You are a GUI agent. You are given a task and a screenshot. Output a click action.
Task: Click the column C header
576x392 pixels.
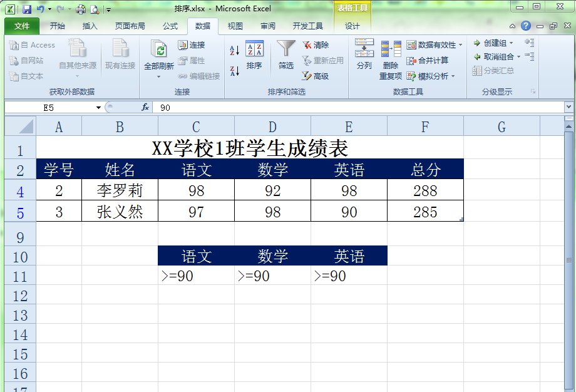pyautogui.click(x=196, y=126)
